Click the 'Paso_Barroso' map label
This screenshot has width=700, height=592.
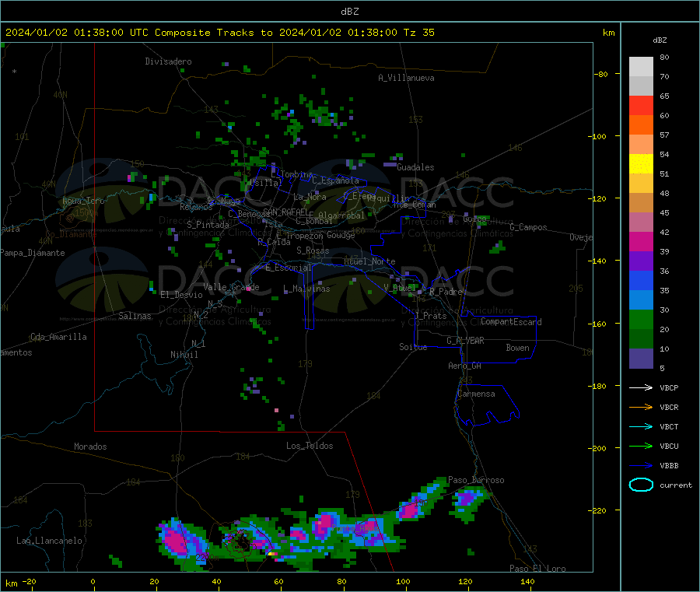(x=476, y=480)
